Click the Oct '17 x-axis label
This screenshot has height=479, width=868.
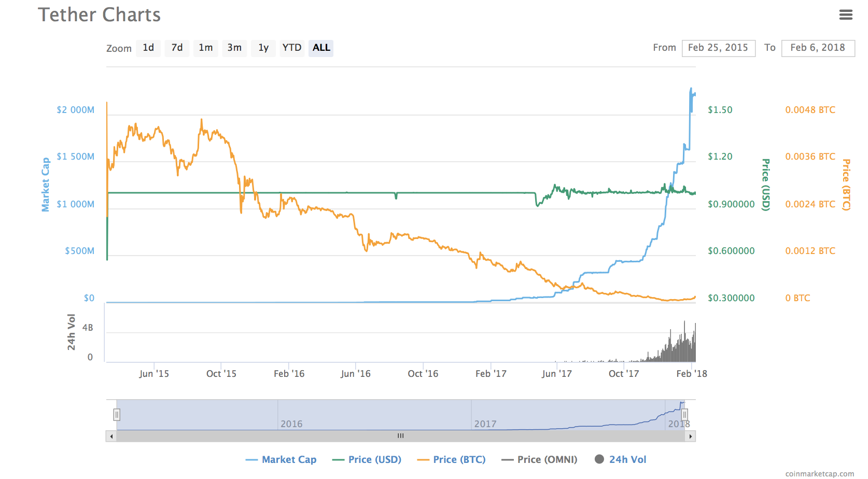pyautogui.click(x=624, y=374)
